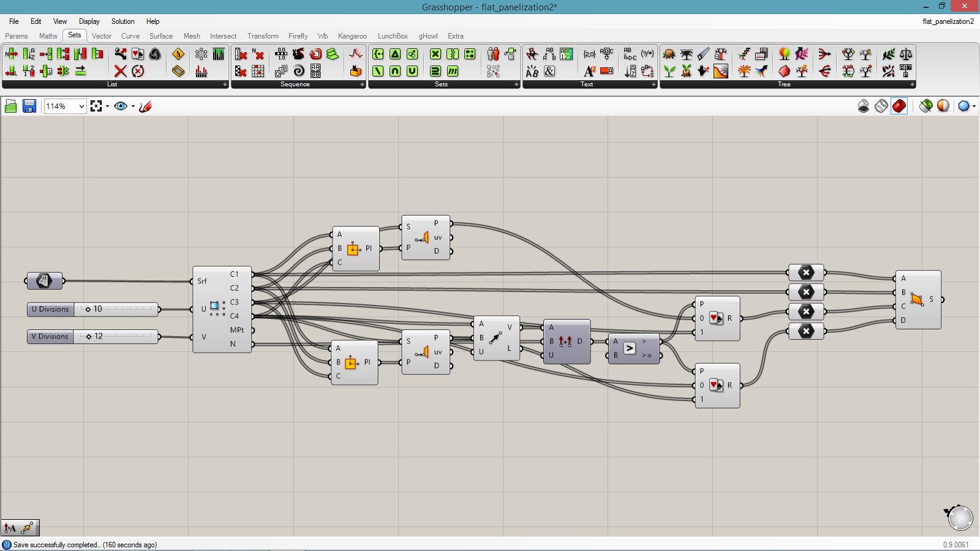Click the balance scale icon in Tree panel
This screenshot has width=980, height=551.
pos(905,54)
